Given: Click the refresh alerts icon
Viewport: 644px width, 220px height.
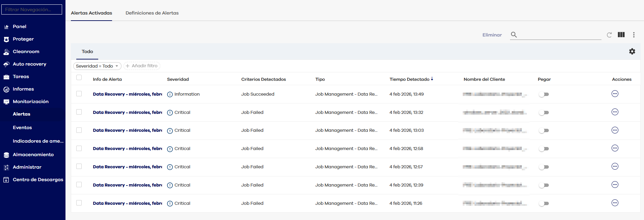Looking at the screenshot, I should coord(609,35).
